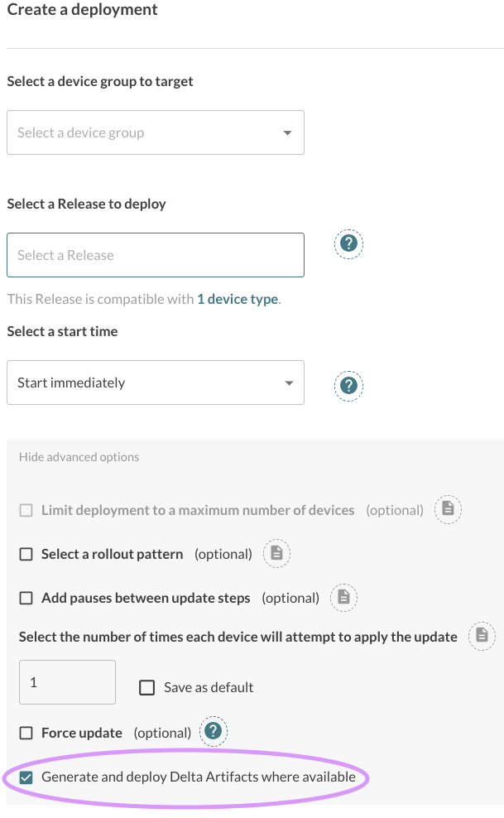This screenshot has height=818, width=504.
Task: Click help icon next to Release field
Action: click(349, 244)
